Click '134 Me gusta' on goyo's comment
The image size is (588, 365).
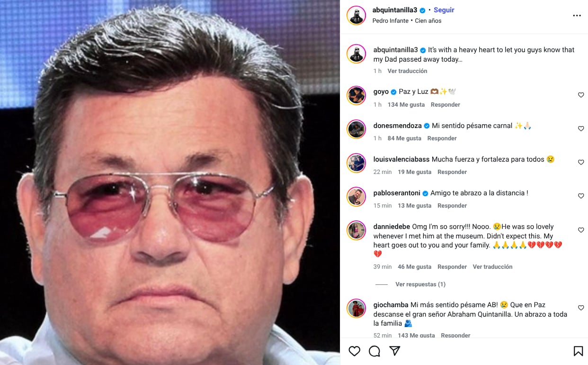406,104
